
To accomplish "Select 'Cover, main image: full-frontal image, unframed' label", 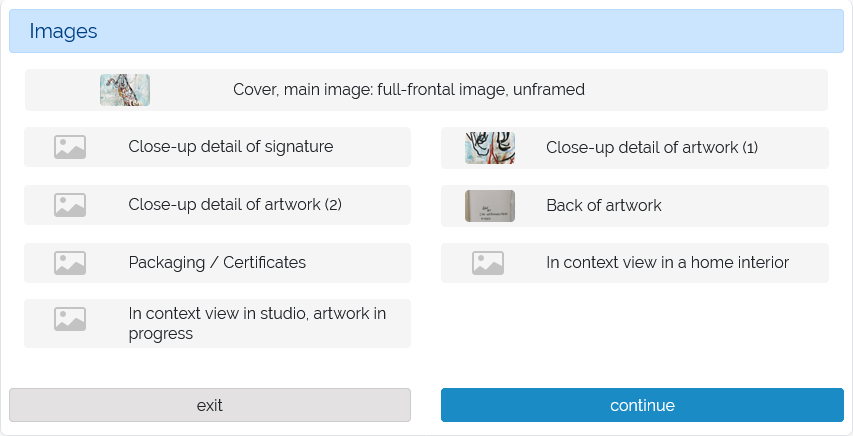I will tap(409, 89).
